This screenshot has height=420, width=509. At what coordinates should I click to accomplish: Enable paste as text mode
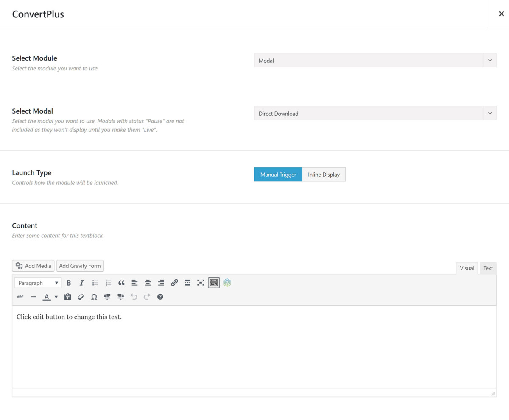67,297
